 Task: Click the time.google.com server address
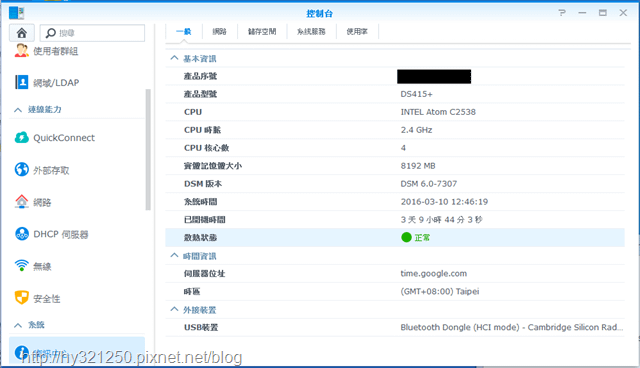(433, 273)
